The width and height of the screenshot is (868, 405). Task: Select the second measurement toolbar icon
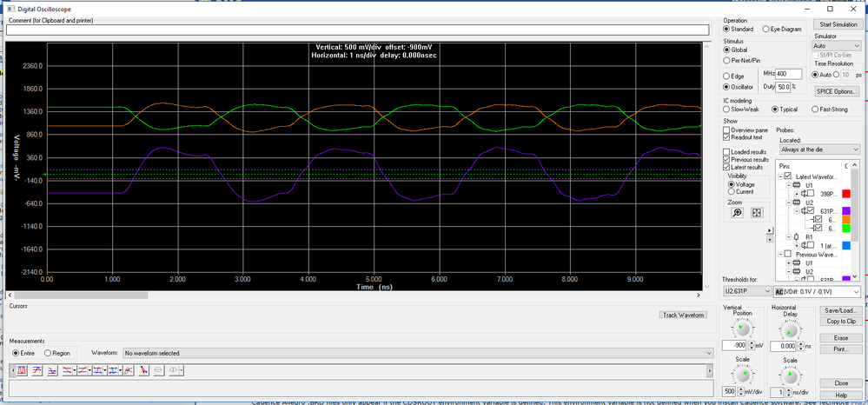click(37, 370)
